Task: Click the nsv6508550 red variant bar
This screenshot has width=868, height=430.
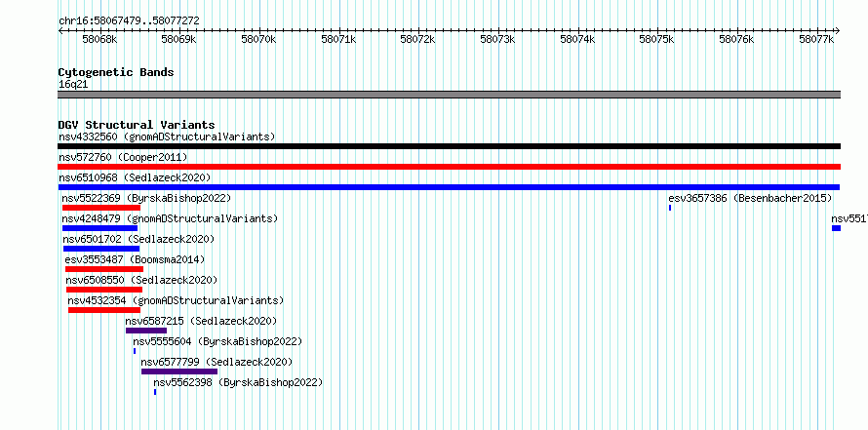Action: (x=104, y=290)
